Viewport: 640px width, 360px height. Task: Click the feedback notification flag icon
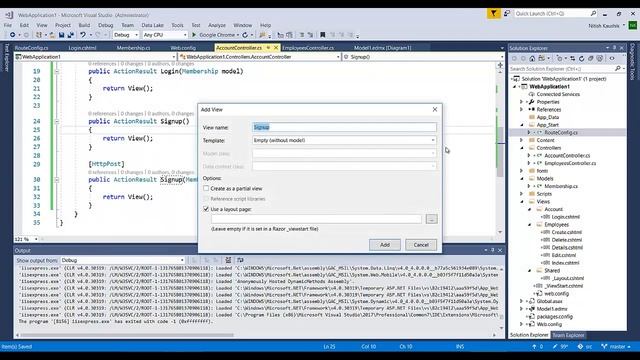[493, 13]
